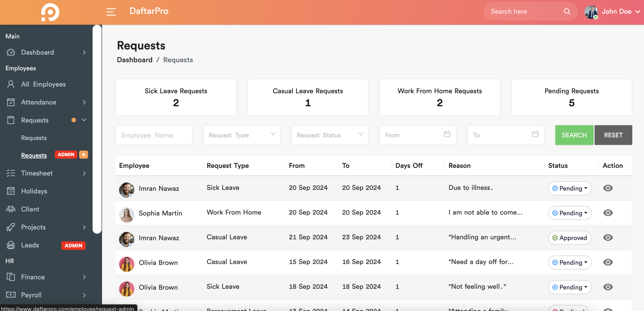The image size is (644, 311).
Task: Click the Client group sidebar icon
Action: pyautogui.click(x=11, y=209)
